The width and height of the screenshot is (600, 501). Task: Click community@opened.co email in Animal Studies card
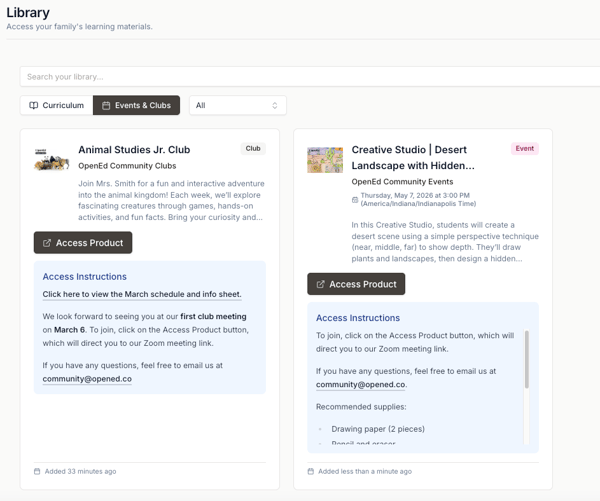click(87, 379)
